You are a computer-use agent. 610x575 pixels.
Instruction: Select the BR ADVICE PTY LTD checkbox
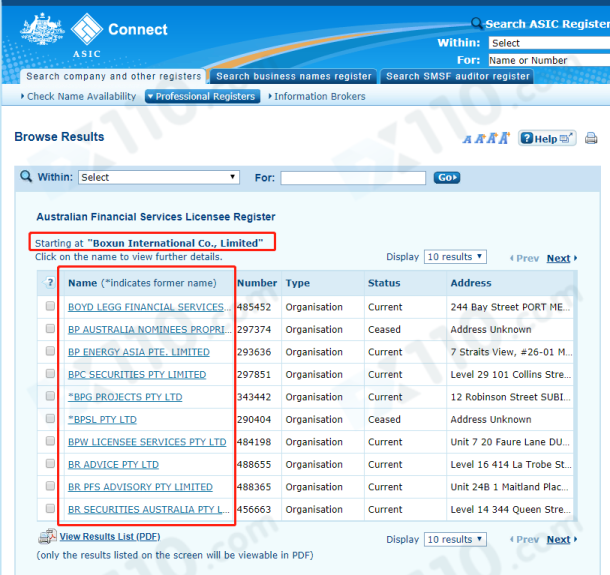point(51,465)
